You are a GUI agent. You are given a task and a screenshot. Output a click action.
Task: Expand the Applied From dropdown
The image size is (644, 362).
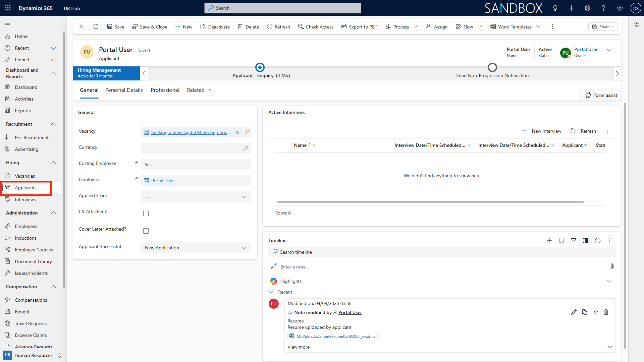(196, 197)
